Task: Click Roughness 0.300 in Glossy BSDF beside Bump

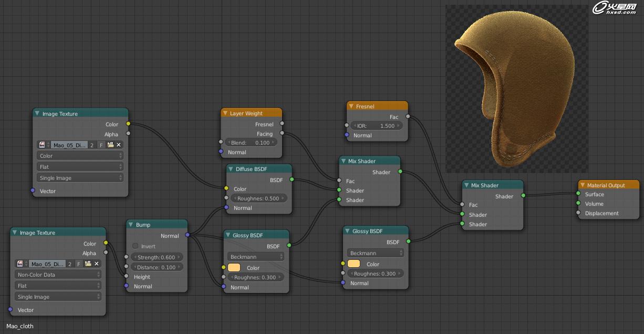Action: 256,277
